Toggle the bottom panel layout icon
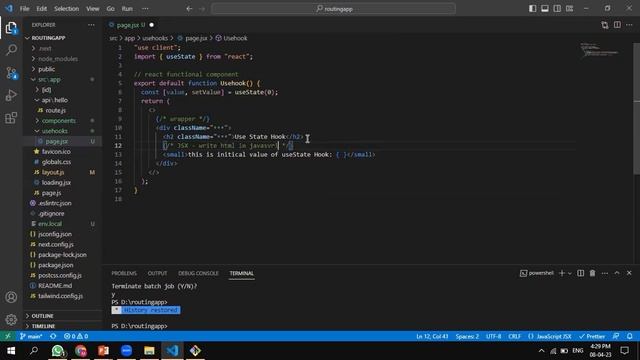Viewport: 640px width, 360px height. pyautogui.click(x=544, y=9)
